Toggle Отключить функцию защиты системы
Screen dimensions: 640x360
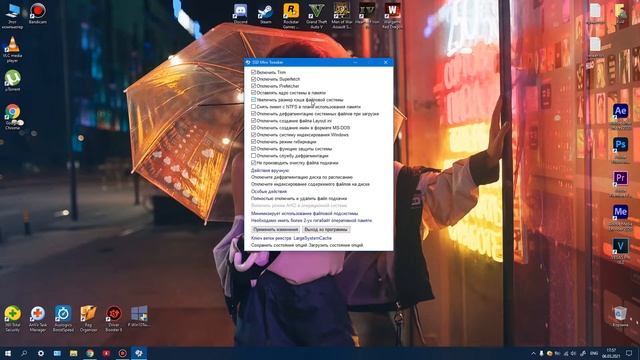click(x=253, y=149)
